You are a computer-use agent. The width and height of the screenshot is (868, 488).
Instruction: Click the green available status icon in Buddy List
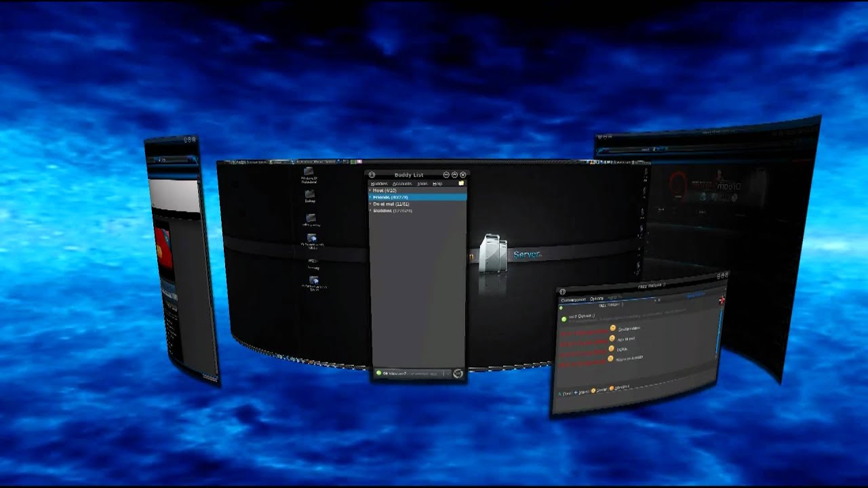pos(378,373)
